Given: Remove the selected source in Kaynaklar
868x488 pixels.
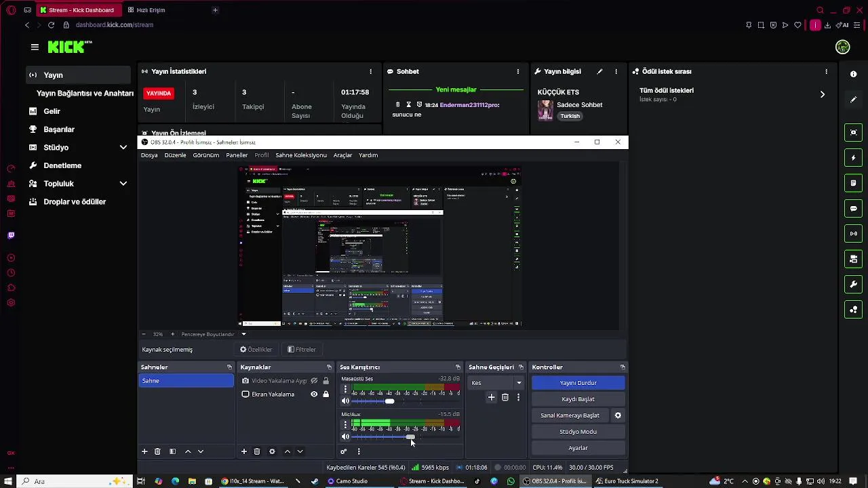Looking at the screenshot, I should click(x=257, y=451).
